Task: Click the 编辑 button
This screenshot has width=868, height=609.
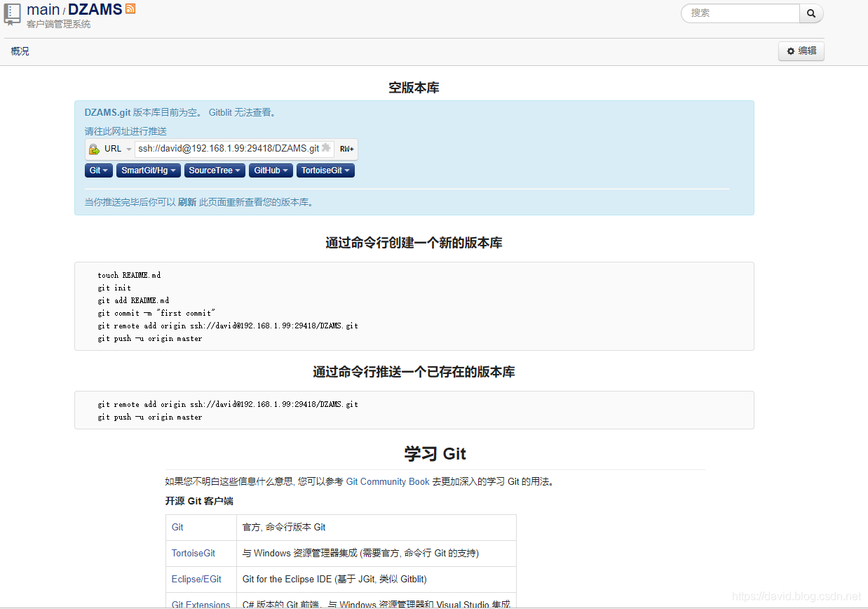Action: click(x=801, y=51)
